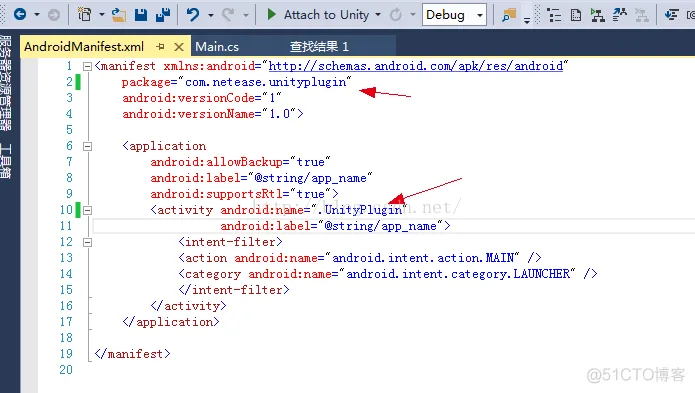695x393 pixels.
Task: Click android:label attribute on line 8
Action: tap(195, 178)
